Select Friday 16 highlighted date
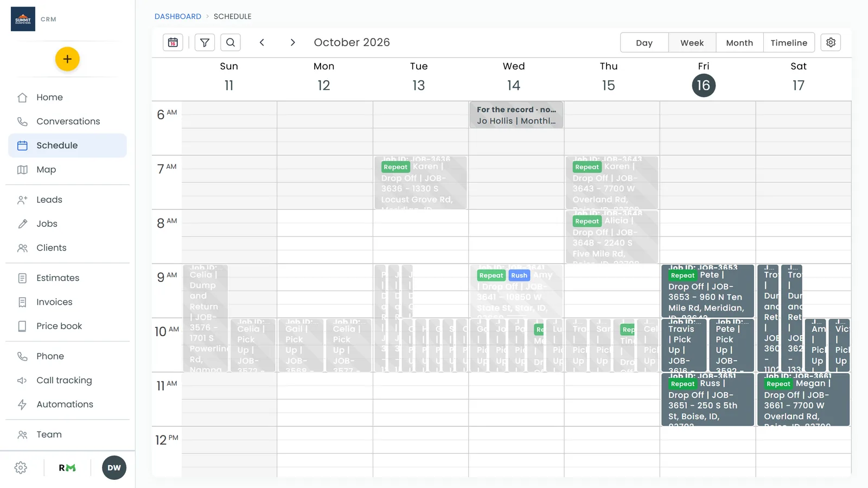 [704, 86]
